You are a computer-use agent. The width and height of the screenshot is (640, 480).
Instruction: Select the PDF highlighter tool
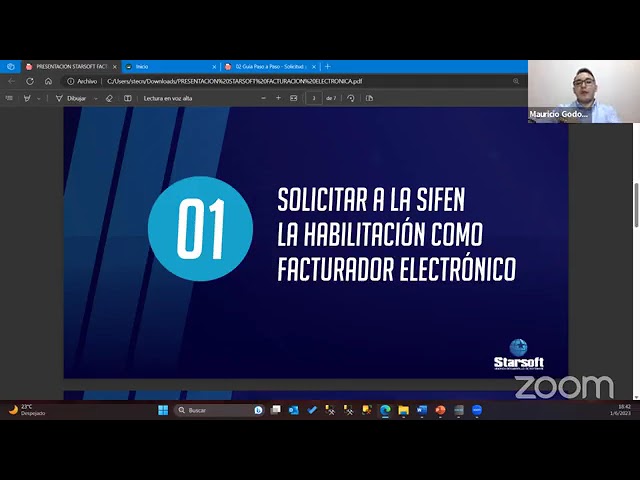tap(27, 98)
